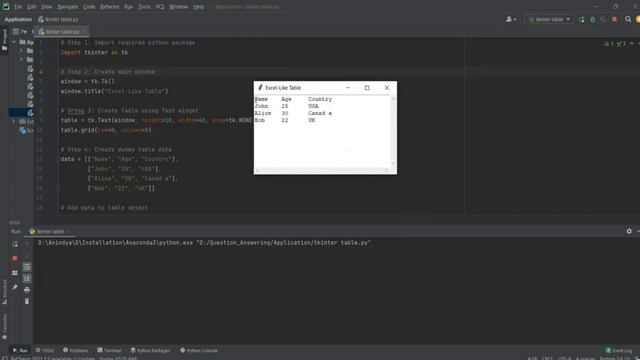Select Scratches and Consoles in project tree
Image resolution: width=640 pixels, height=360 pixels.
click(x=26, y=131)
